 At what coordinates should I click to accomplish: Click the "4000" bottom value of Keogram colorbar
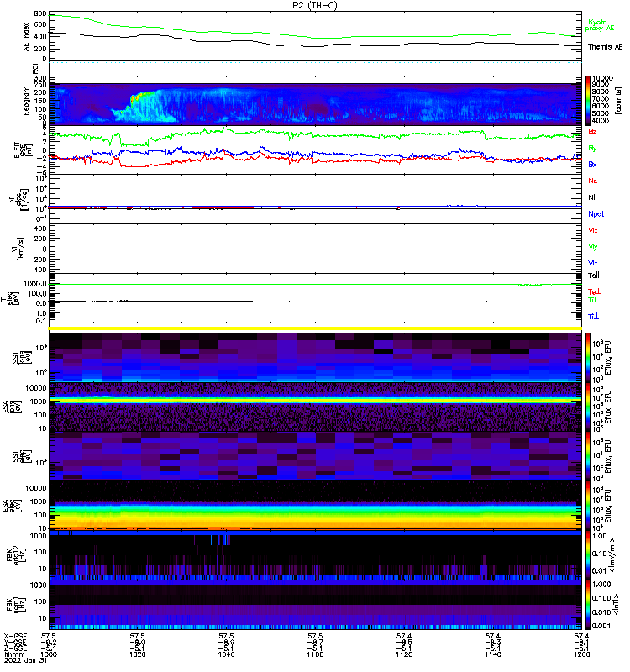coord(601,121)
